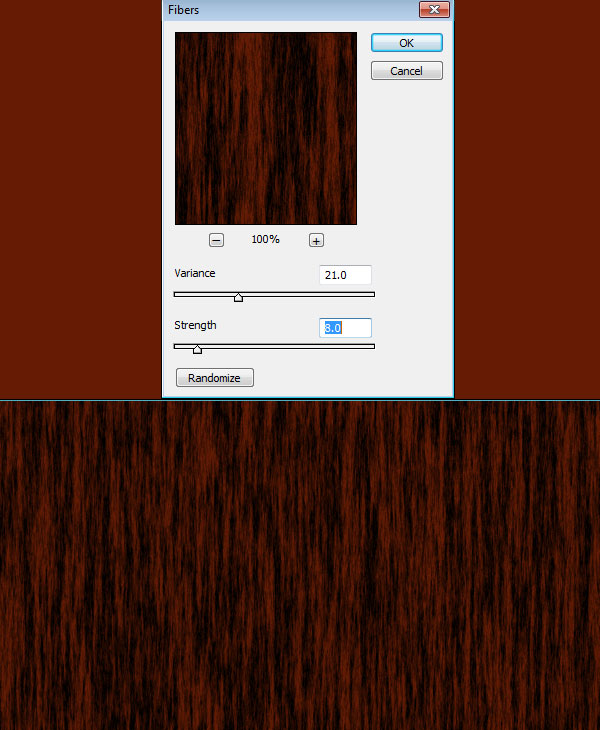Click the plus zoom-in icon under preview
Viewport: 600px width, 730px height.
(316, 240)
